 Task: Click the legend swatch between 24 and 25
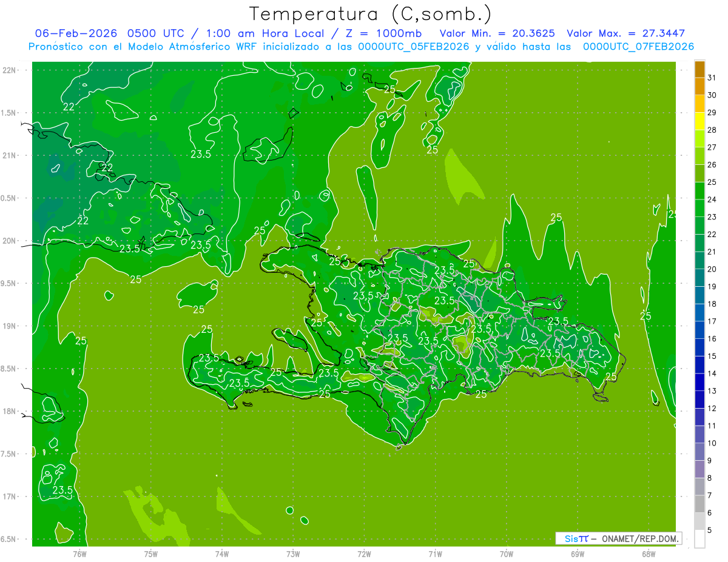coord(699,191)
